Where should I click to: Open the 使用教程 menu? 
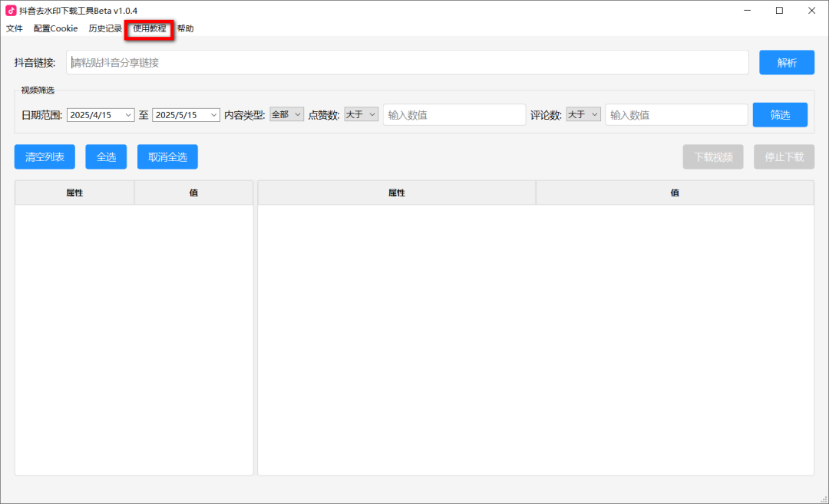coord(149,28)
